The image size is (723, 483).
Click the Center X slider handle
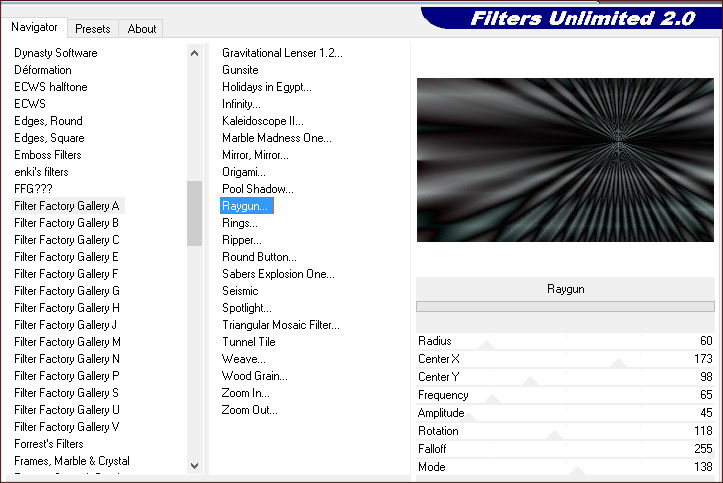(x=618, y=364)
